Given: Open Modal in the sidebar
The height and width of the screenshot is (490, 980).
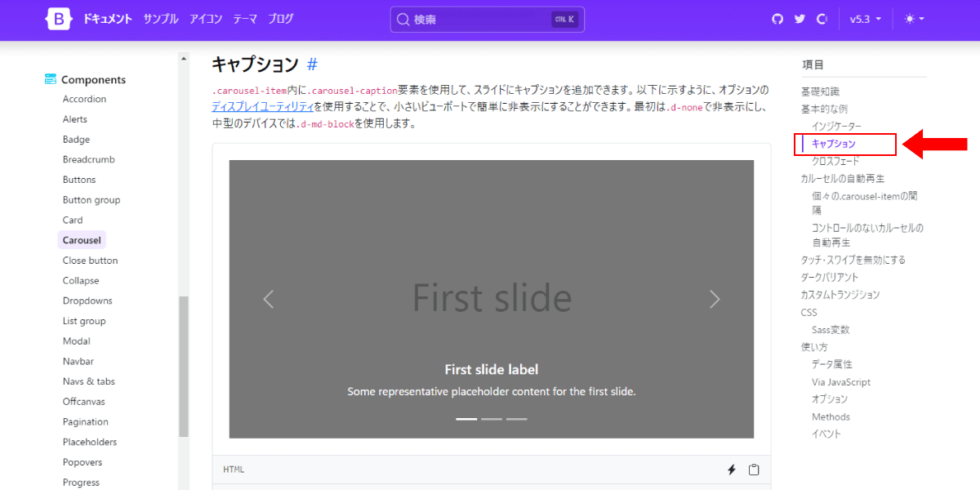Looking at the screenshot, I should [x=77, y=341].
